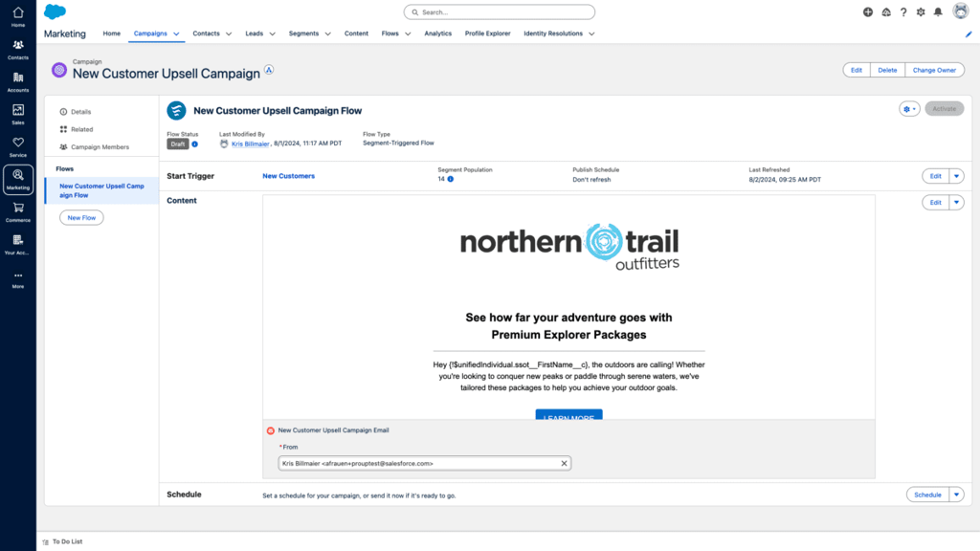
Task: Click the Activate button
Action: click(x=945, y=109)
